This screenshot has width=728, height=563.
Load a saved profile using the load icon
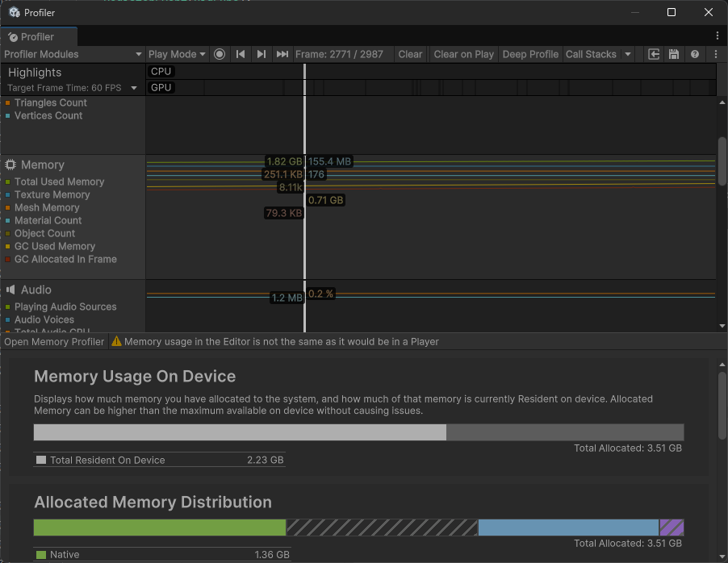[x=654, y=54]
